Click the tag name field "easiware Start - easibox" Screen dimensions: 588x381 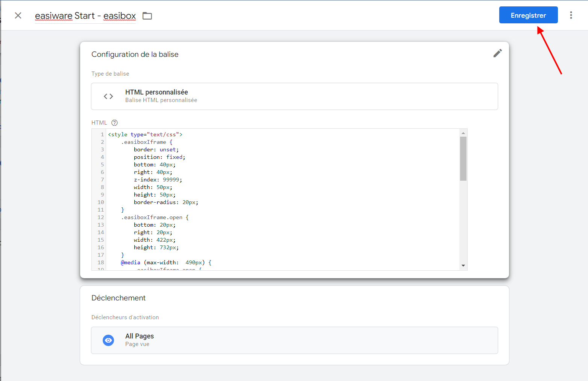pos(85,16)
